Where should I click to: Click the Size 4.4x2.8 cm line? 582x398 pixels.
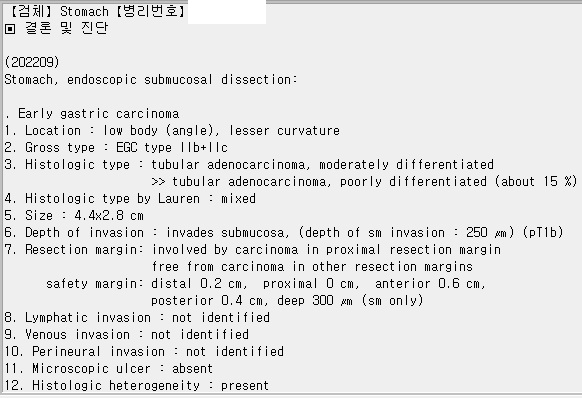click(74, 216)
